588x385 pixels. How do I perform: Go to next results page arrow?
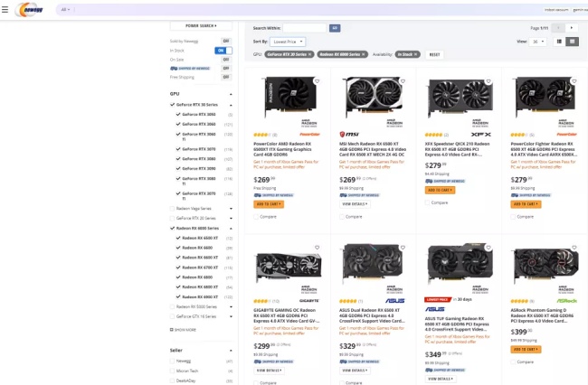click(x=572, y=28)
